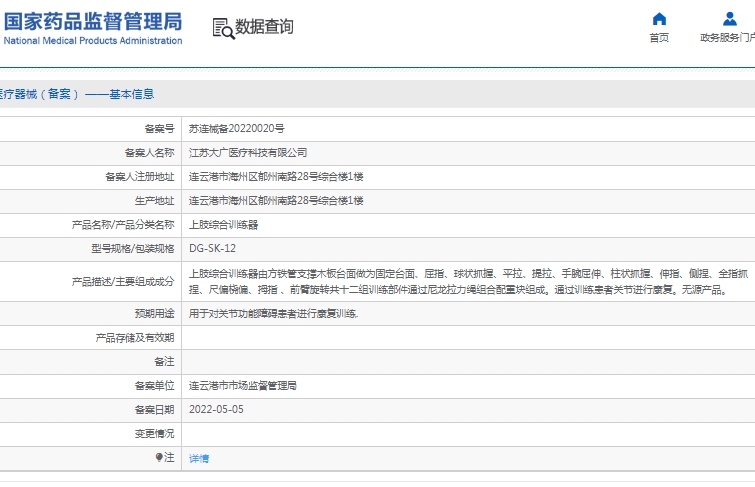The height and width of the screenshot is (487, 755).
Task: Click the 产品描述/主要组成成分 label
Action: 123,282
